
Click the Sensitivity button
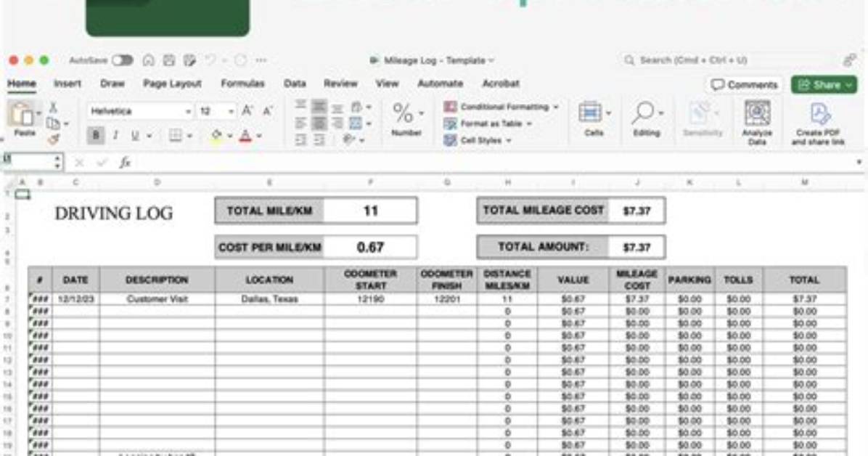(703, 118)
